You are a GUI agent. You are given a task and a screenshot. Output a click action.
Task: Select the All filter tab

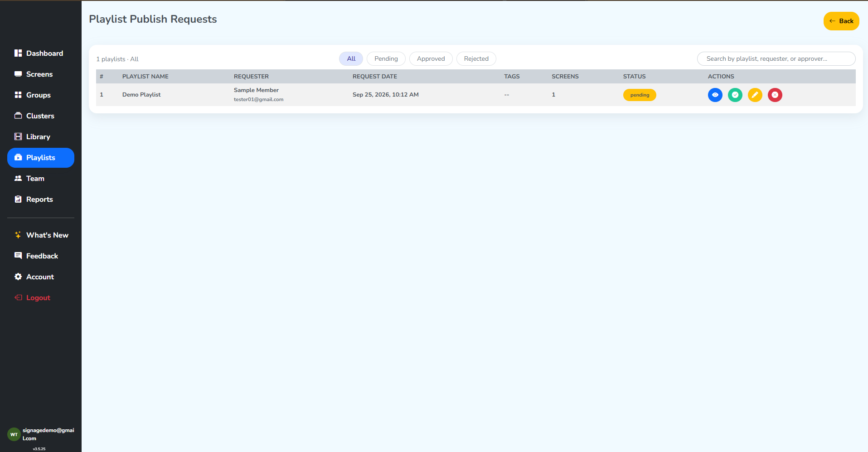coord(351,58)
